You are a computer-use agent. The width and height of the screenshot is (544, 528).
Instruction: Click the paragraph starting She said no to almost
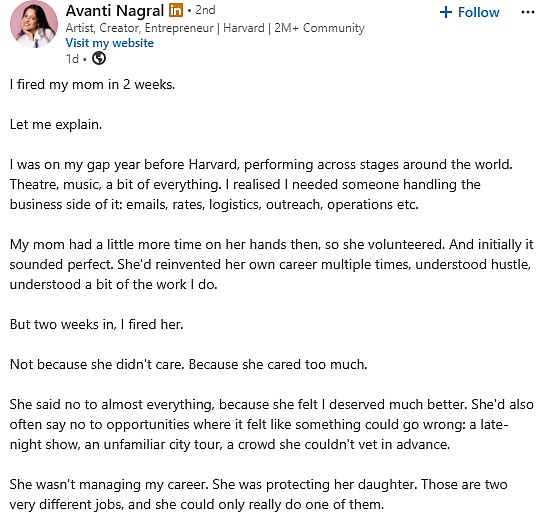click(271, 424)
